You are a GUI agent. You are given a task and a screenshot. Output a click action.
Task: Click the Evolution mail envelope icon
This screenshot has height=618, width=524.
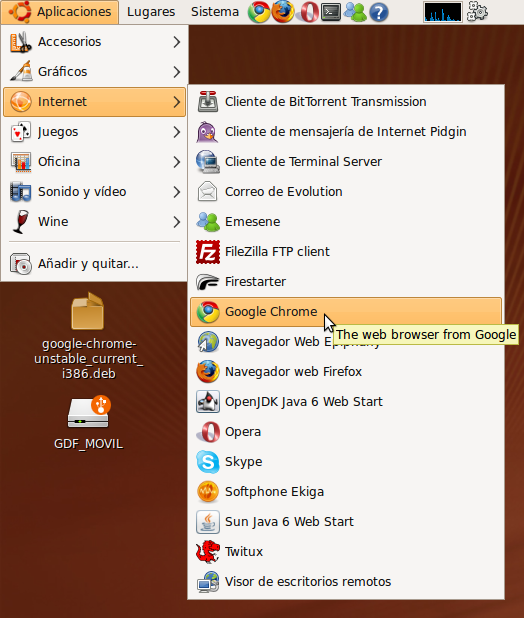click(x=208, y=192)
